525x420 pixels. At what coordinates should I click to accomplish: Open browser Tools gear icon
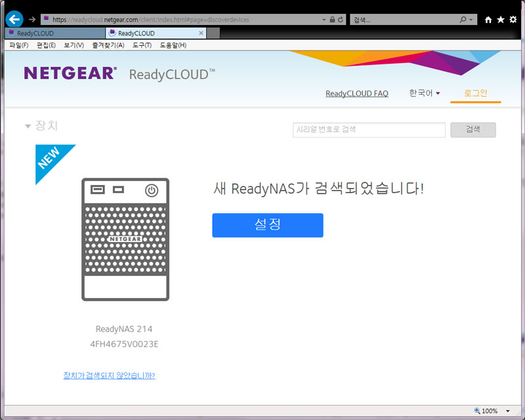513,20
